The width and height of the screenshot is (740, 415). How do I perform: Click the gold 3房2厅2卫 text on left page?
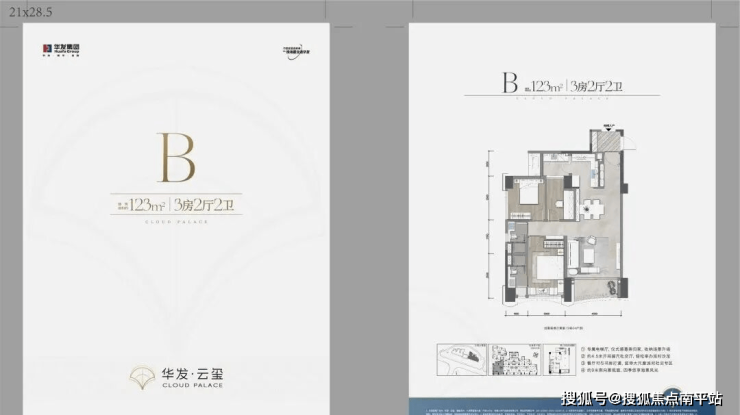[x=204, y=205]
